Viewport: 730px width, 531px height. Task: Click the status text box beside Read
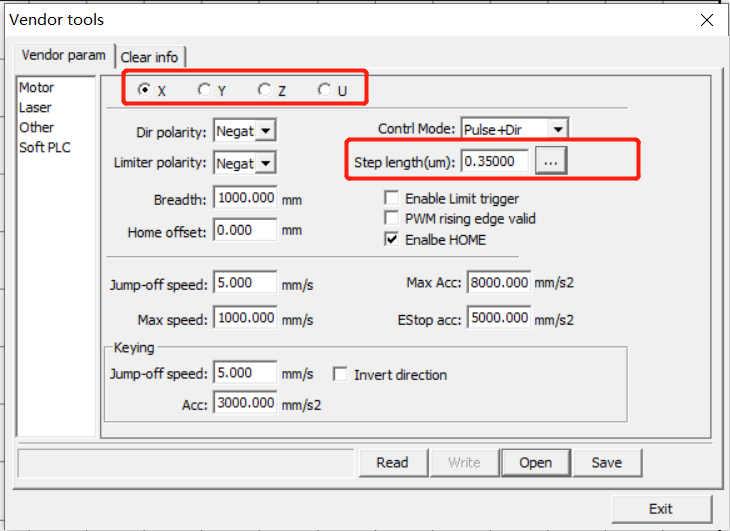tap(186, 463)
